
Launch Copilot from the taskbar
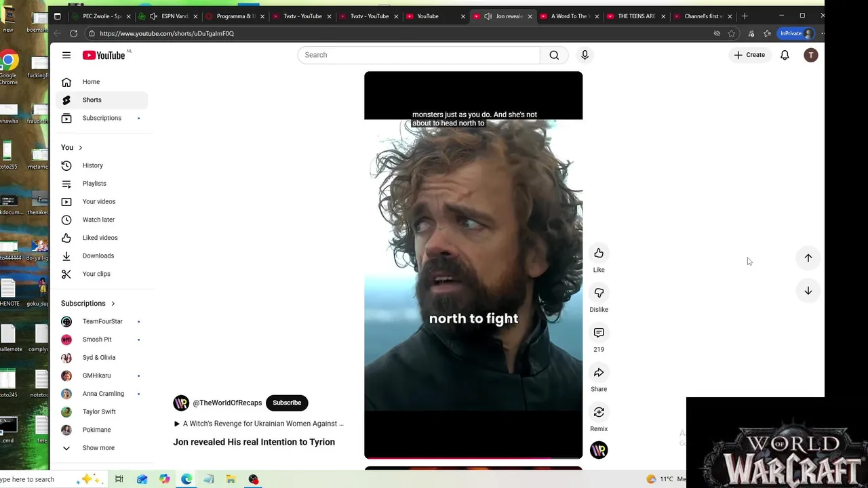click(x=164, y=479)
